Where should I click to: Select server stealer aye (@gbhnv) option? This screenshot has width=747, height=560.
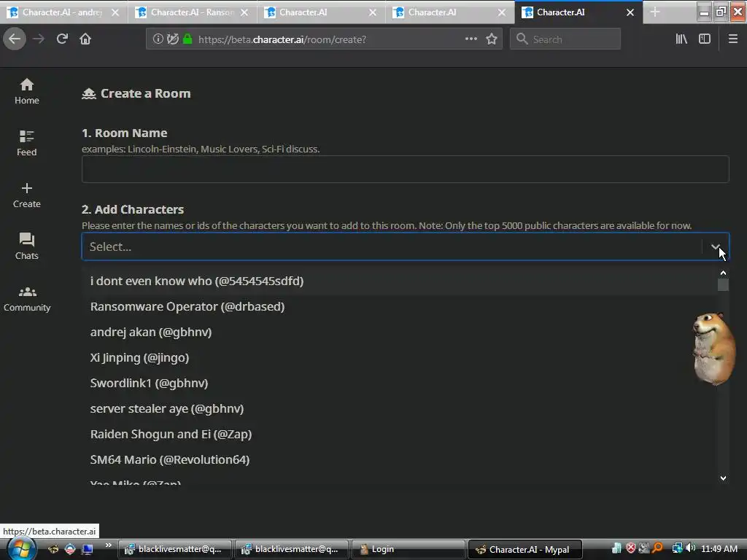pos(399,408)
